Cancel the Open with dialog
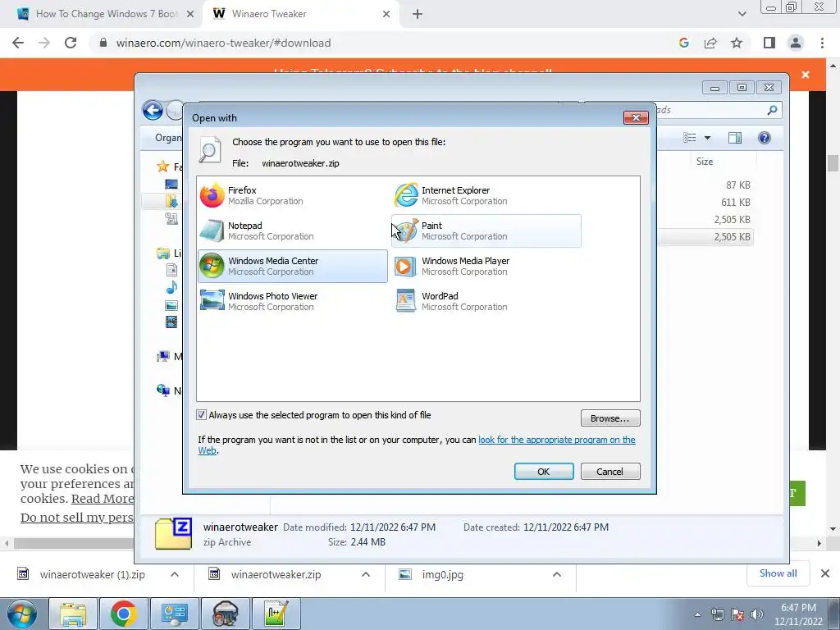840x630 pixels. click(x=610, y=472)
